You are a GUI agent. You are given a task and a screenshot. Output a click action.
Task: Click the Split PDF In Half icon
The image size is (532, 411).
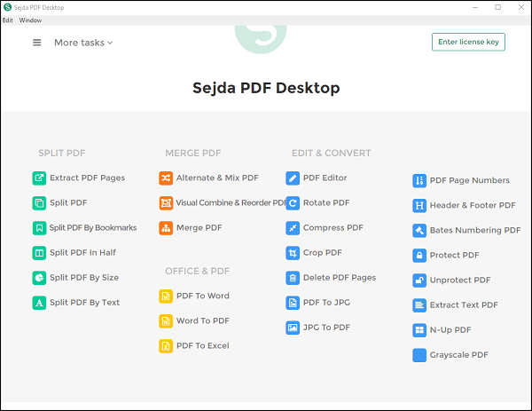pos(39,253)
